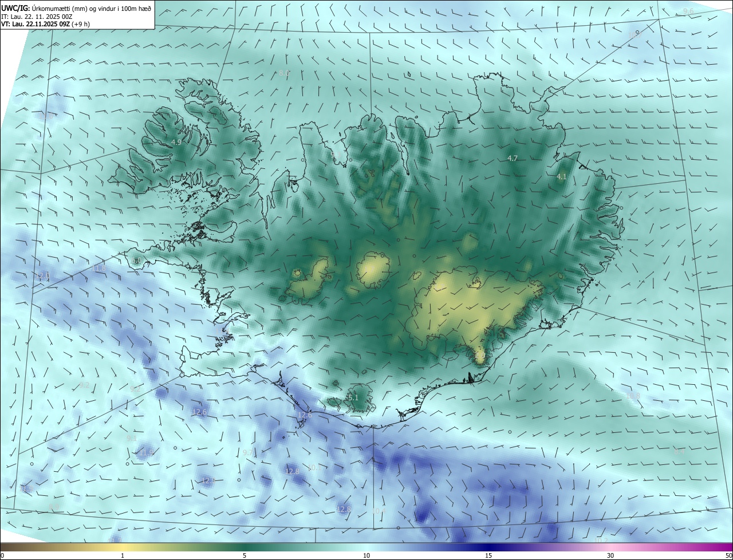Viewport: 733px width, 560px height.
Task: Click the 8.9 value near the bottom-left
Action: coord(54,507)
